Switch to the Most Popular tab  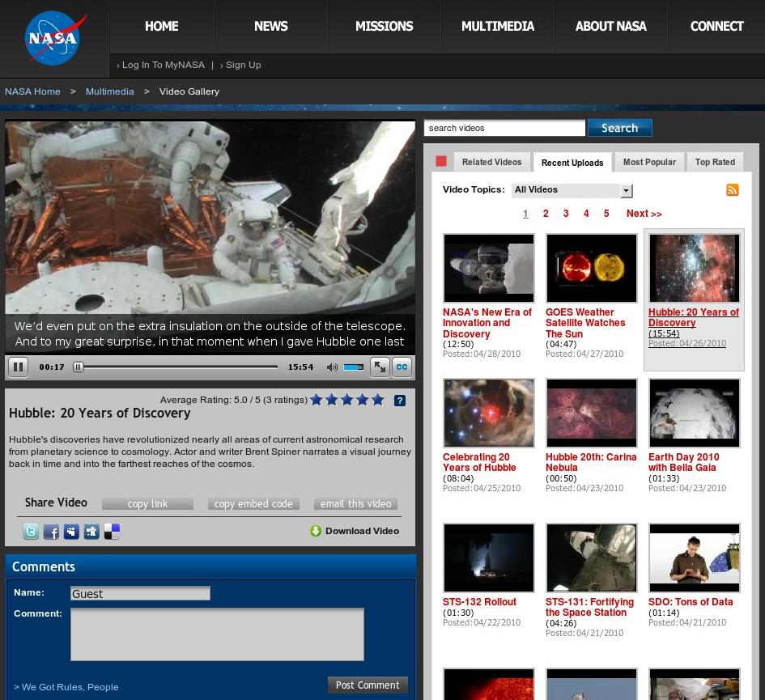649,163
